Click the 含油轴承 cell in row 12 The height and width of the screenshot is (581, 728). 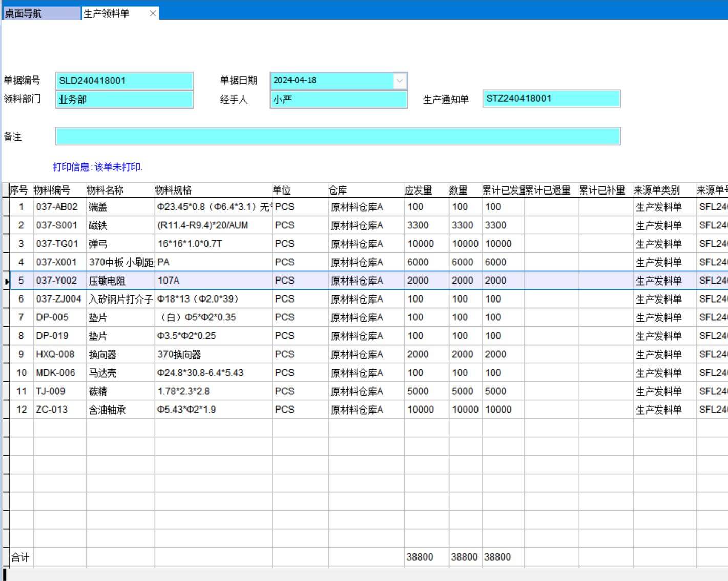tap(108, 410)
